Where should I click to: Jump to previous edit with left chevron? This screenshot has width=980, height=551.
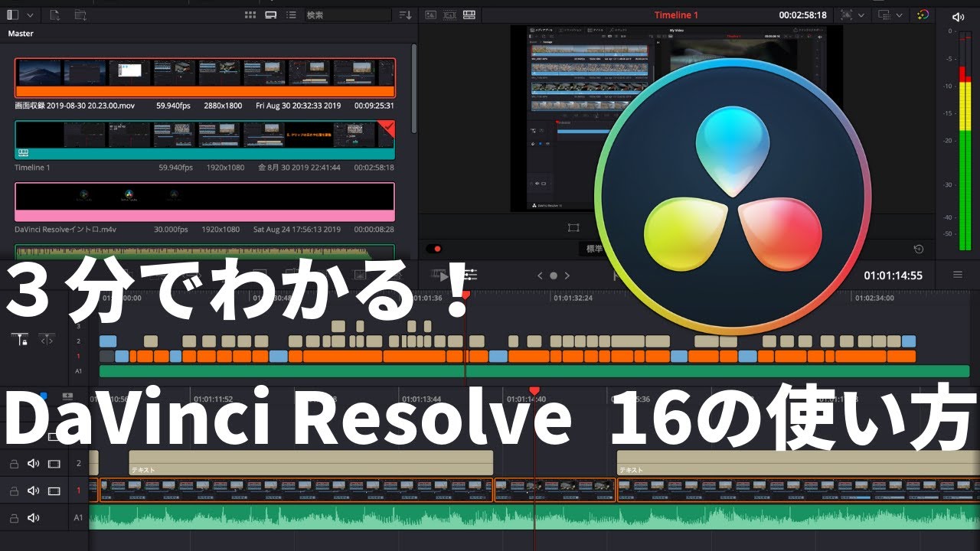click(x=540, y=275)
